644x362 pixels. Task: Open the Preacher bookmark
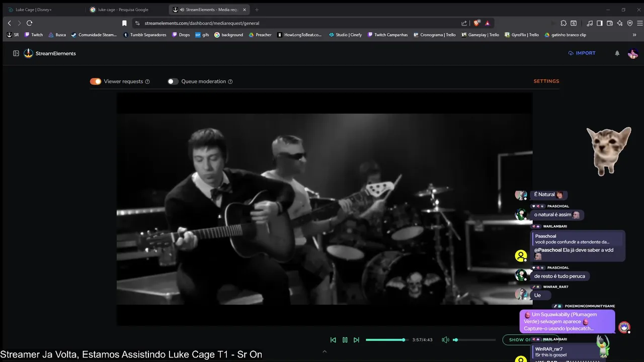coord(260,35)
